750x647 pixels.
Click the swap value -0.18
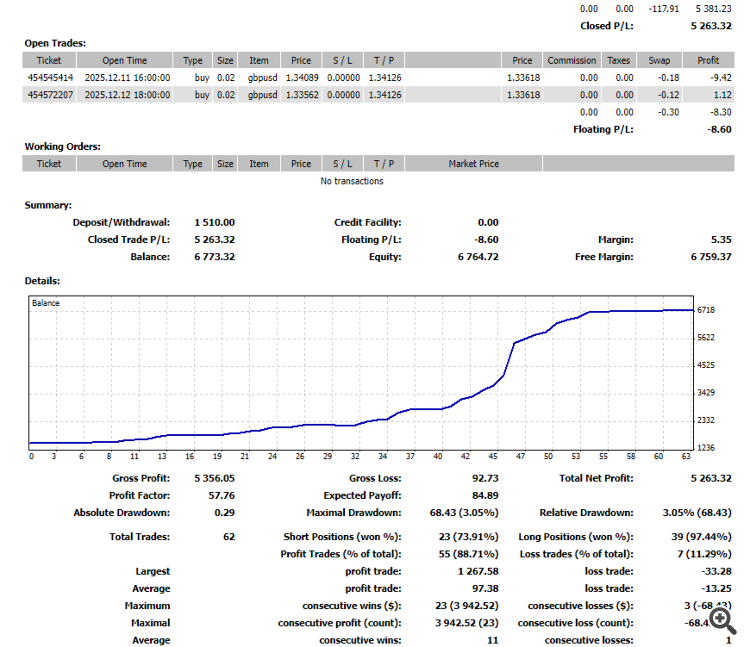point(668,77)
